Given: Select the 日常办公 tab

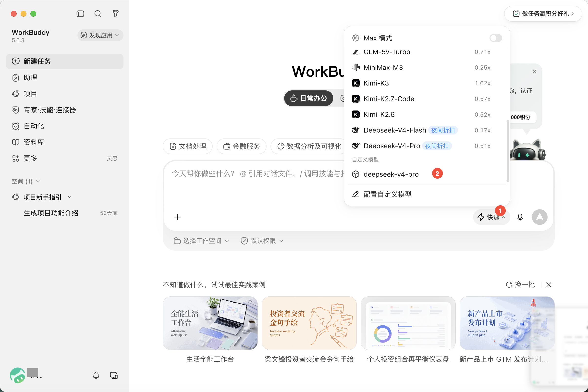Looking at the screenshot, I should (x=308, y=98).
